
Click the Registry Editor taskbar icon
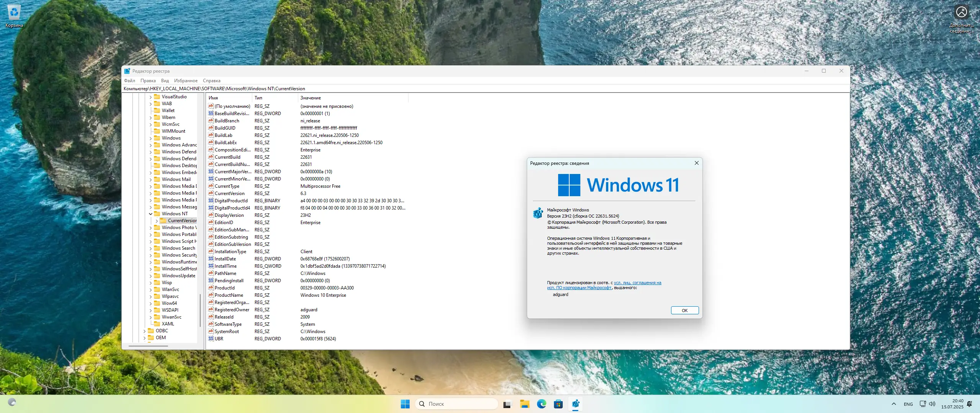pyautogui.click(x=575, y=404)
